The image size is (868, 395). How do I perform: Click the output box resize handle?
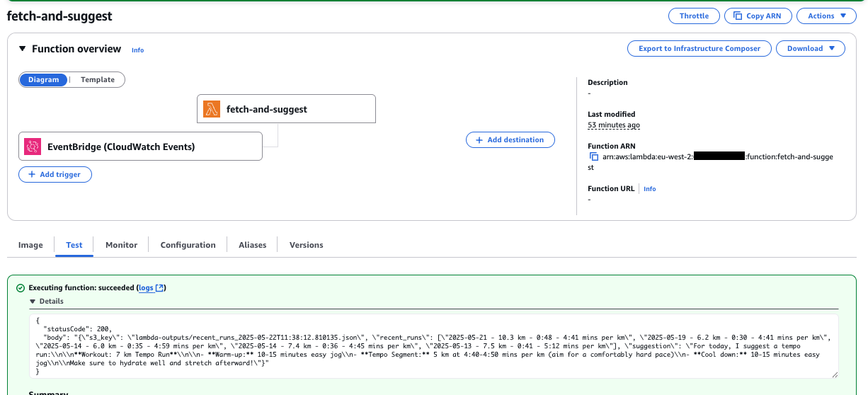[x=834, y=374]
